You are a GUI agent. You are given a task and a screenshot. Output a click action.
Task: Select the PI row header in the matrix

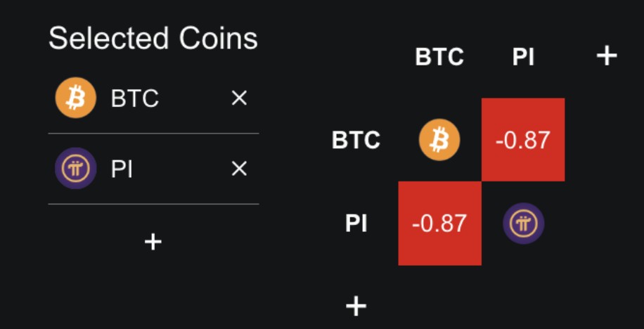(356, 224)
